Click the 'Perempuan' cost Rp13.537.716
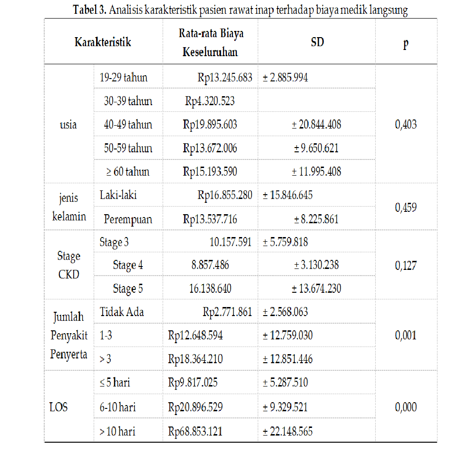This screenshot has width=476, height=476. point(210,219)
